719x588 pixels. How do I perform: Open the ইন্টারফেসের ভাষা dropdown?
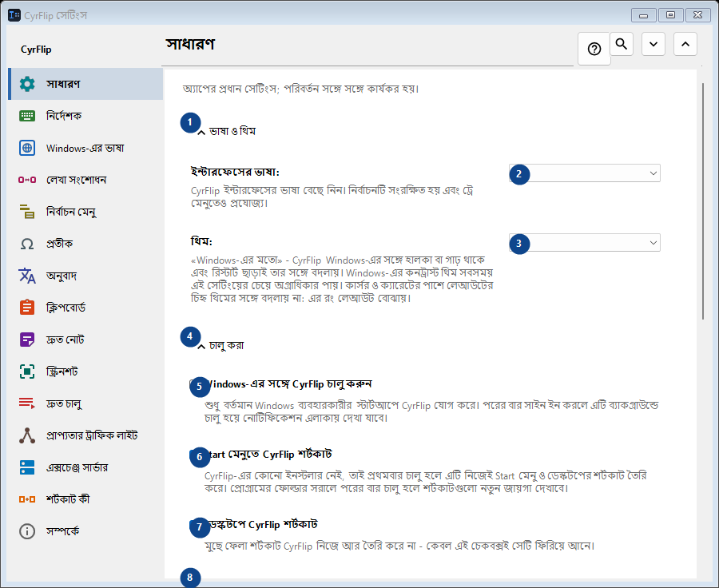coord(585,173)
